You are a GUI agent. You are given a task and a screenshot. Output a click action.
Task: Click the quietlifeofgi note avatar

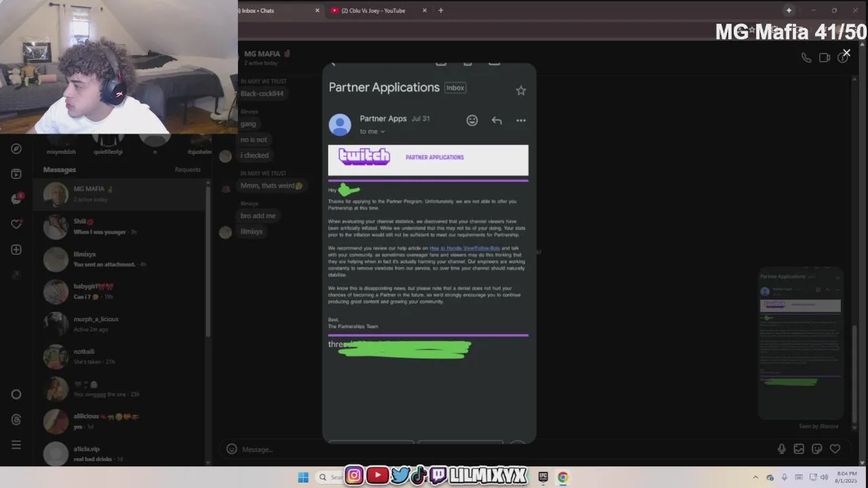(108, 141)
